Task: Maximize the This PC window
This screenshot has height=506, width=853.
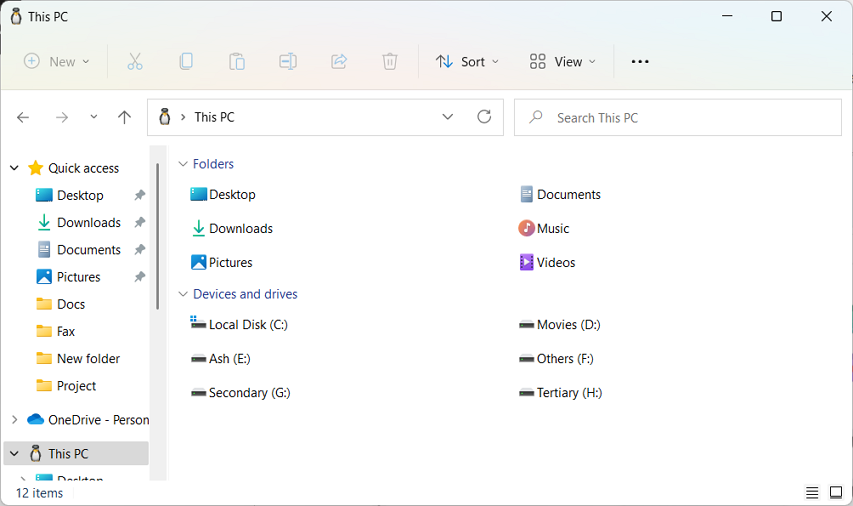Action: point(776,16)
